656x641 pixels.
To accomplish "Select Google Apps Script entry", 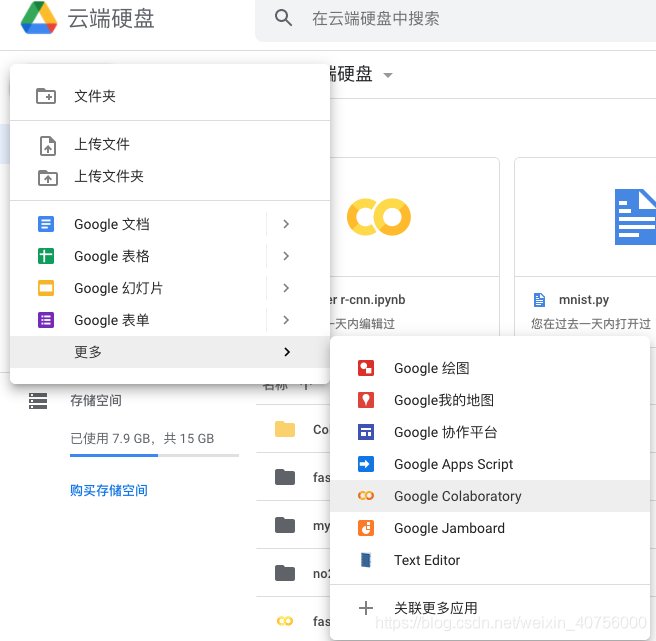I will pos(490,464).
